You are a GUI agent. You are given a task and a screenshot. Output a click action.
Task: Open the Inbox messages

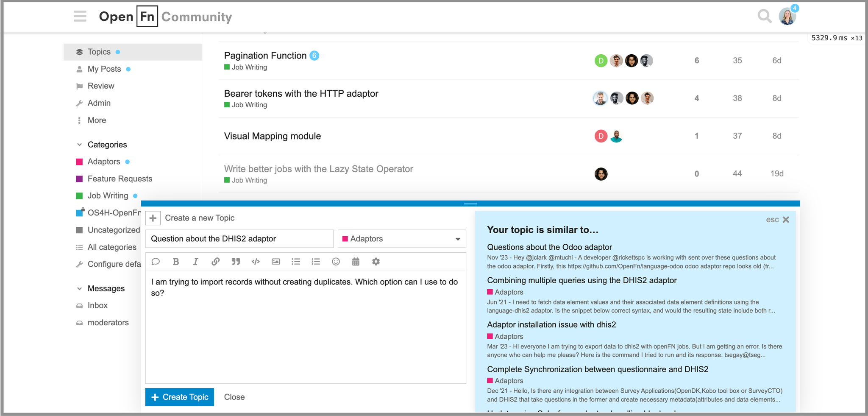tap(97, 305)
